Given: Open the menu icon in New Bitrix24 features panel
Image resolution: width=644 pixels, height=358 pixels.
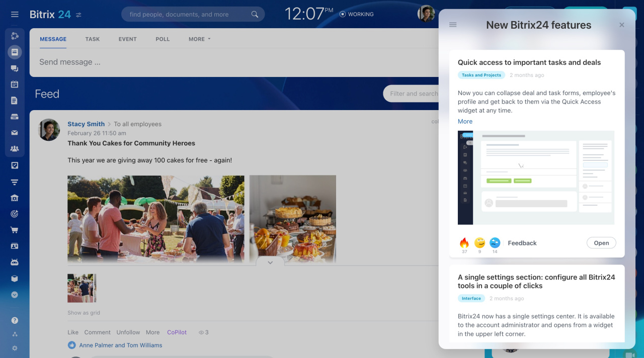Looking at the screenshot, I should tap(453, 25).
